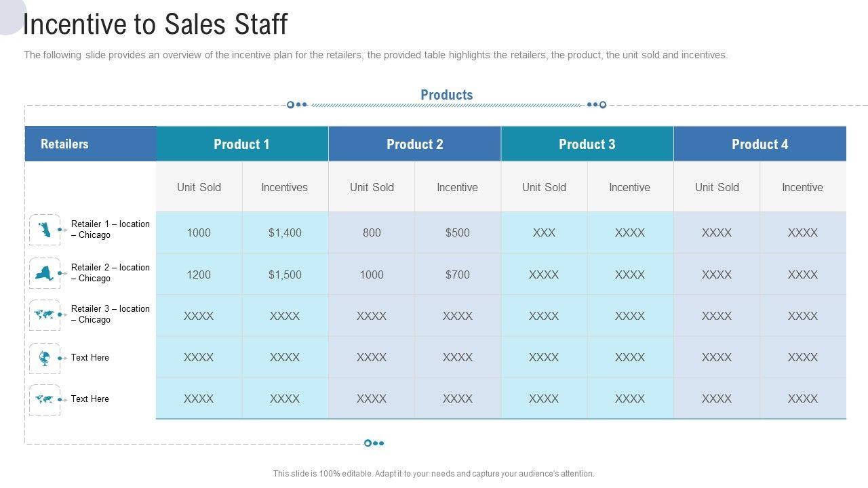Click the Retailer 3 world map icon
This screenshot has height=488, width=868.
click(45, 314)
